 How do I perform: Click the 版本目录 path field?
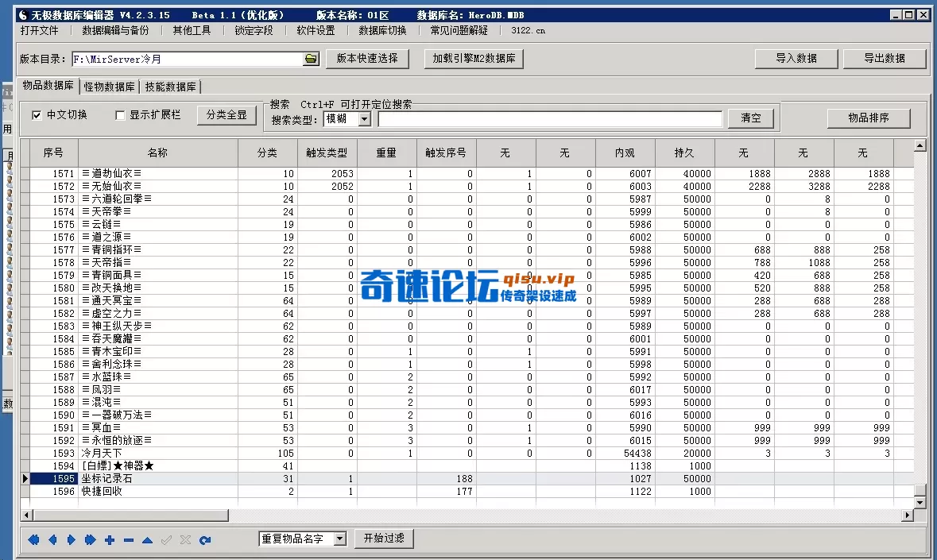pos(188,59)
